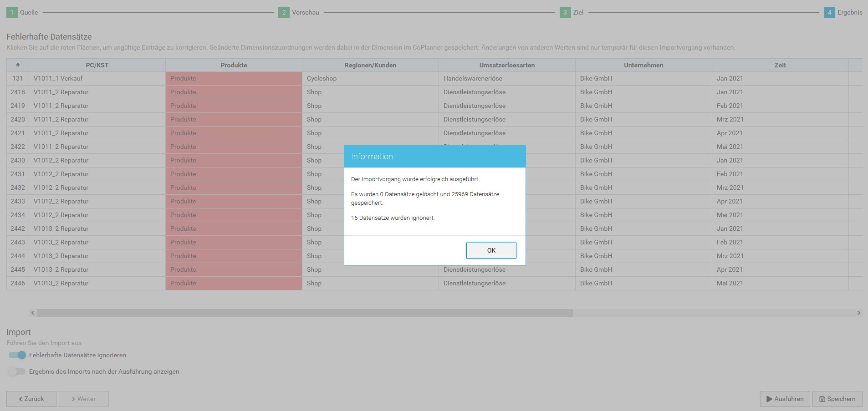Select the Unternehmen column header
Image resolution: width=868 pixels, height=411 pixels.
pos(643,65)
